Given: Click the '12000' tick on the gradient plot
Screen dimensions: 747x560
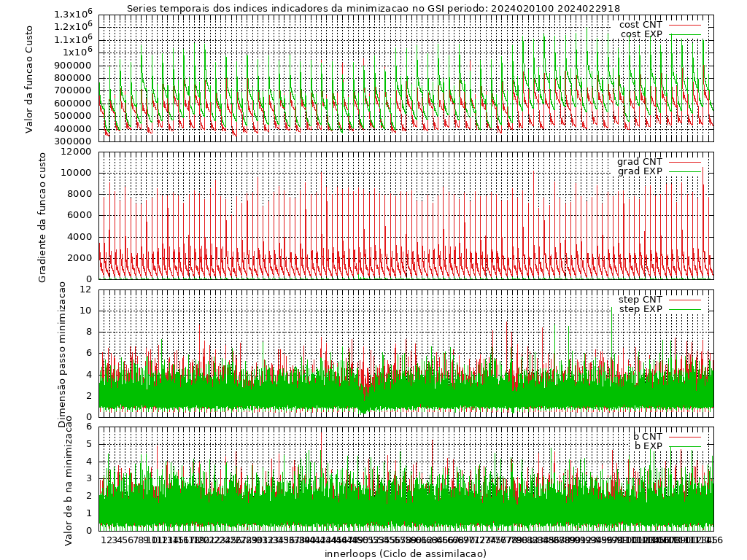Looking at the screenshot, I should [x=77, y=152].
